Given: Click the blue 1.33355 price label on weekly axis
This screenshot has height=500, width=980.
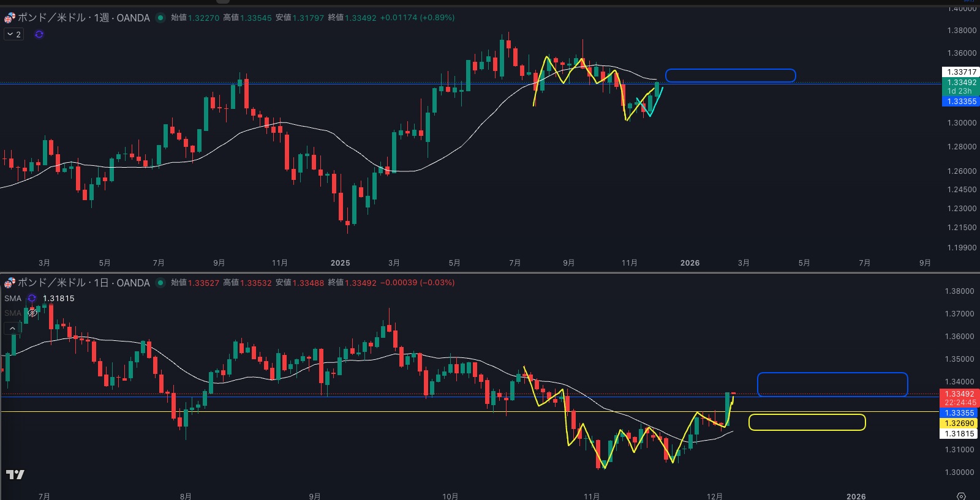Looking at the screenshot, I should (960, 102).
